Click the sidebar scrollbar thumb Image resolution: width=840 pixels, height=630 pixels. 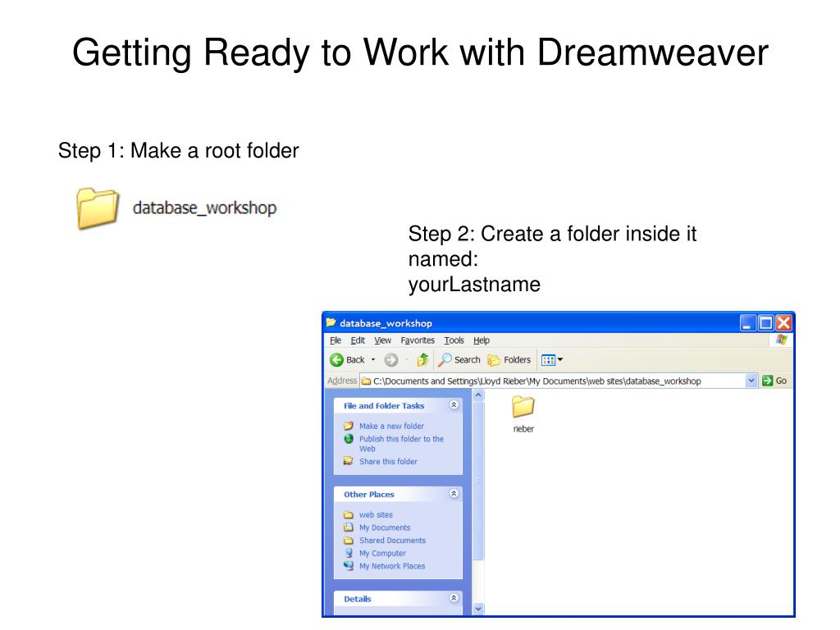[x=478, y=481]
